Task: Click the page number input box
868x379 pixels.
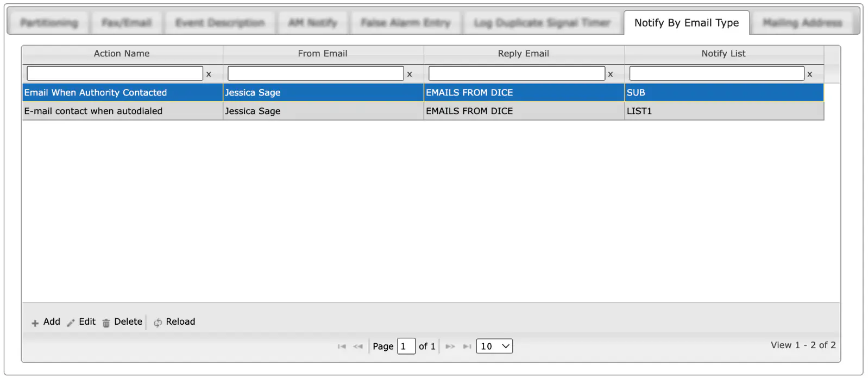Action: [x=406, y=346]
